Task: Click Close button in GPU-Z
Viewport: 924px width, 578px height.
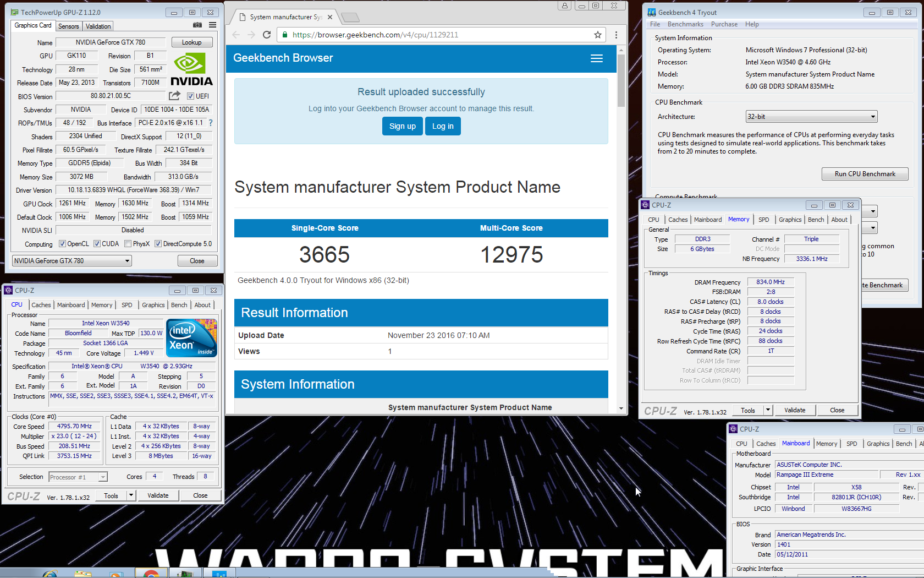Action: point(197,261)
